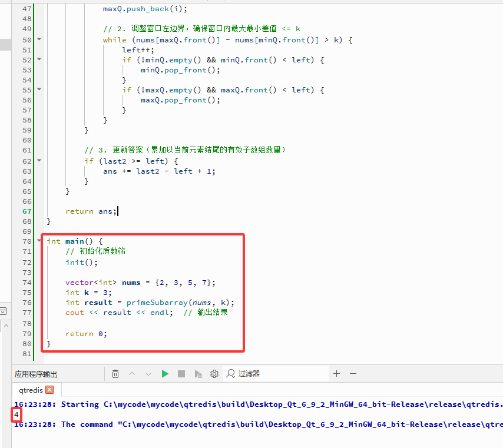Click 'if (last2 >= left)' on line 62
Image resolution: width=503 pixels, height=448 pixels.
(127, 161)
